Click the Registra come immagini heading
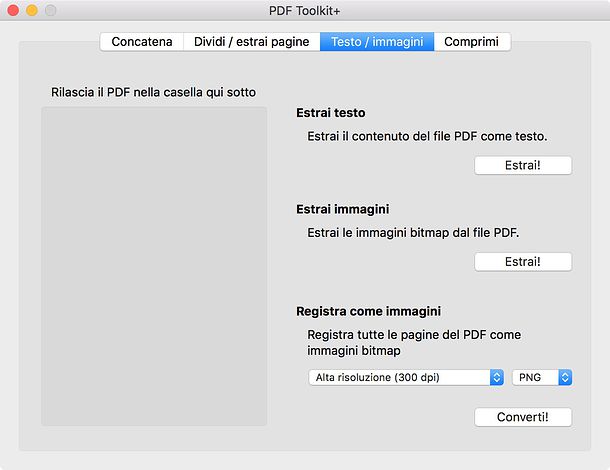Screen dimensions: 610x470 [x=369, y=311]
